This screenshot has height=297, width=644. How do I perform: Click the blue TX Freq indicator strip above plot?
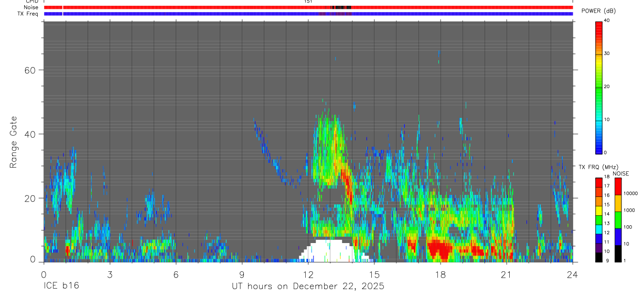tap(308, 14)
